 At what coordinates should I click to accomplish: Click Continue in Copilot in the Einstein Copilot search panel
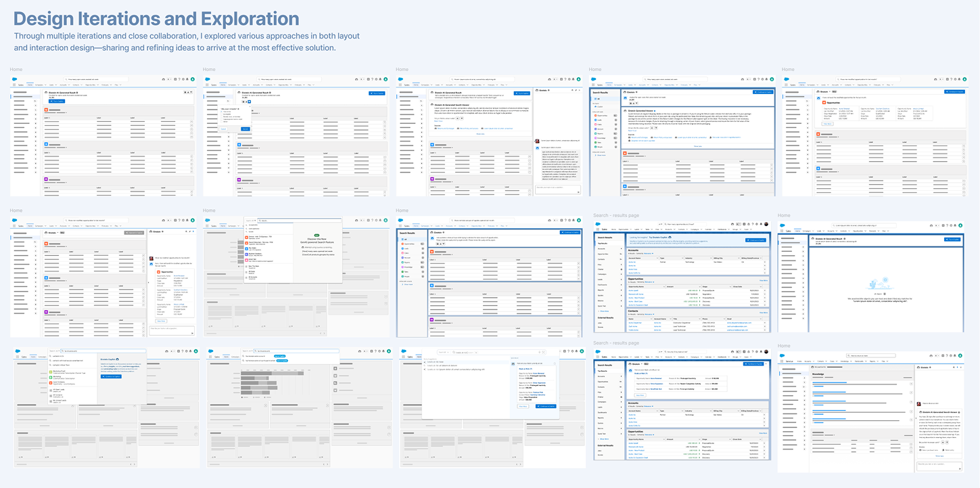tap(110, 376)
